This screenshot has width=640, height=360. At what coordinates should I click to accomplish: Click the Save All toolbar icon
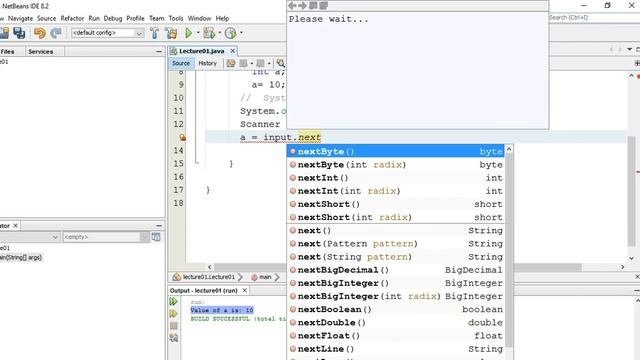pos(19,33)
